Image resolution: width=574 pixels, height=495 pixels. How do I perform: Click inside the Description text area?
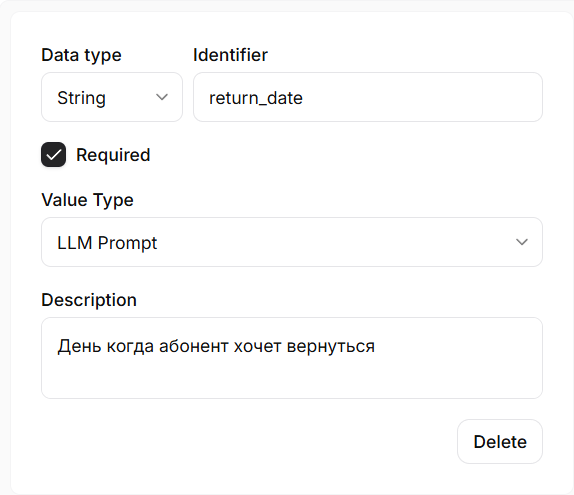[292, 358]
